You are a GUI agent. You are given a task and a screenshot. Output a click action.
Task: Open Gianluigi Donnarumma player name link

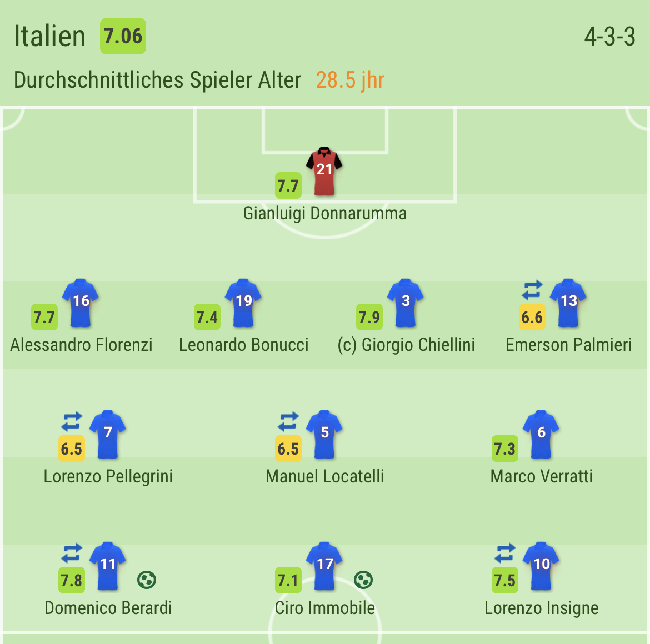coord(324,214)
